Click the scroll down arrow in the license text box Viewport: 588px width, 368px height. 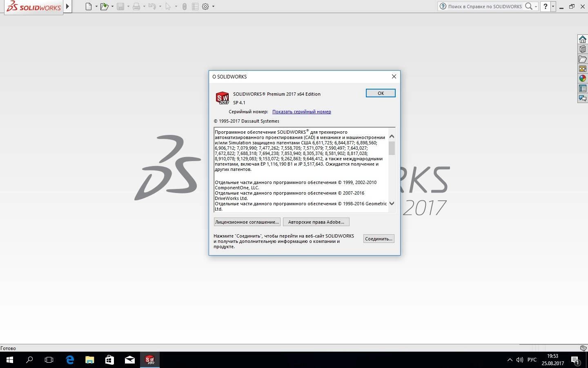392,203
